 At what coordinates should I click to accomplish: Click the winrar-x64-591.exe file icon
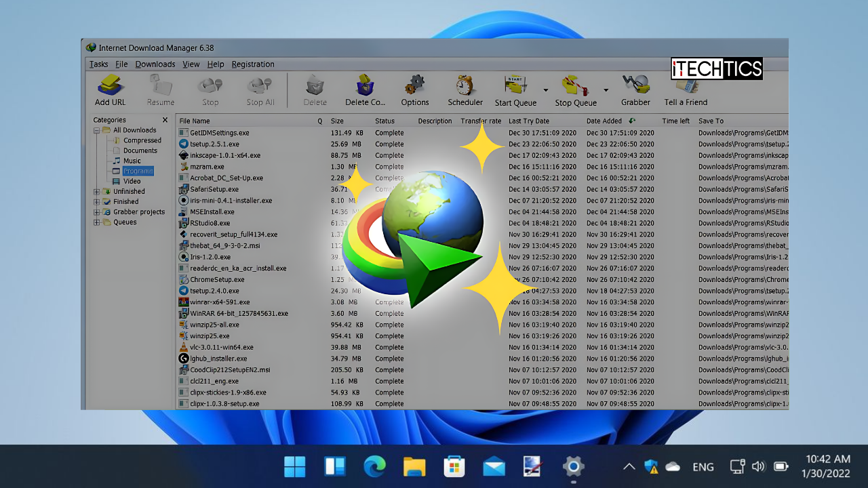click(183, 302)
